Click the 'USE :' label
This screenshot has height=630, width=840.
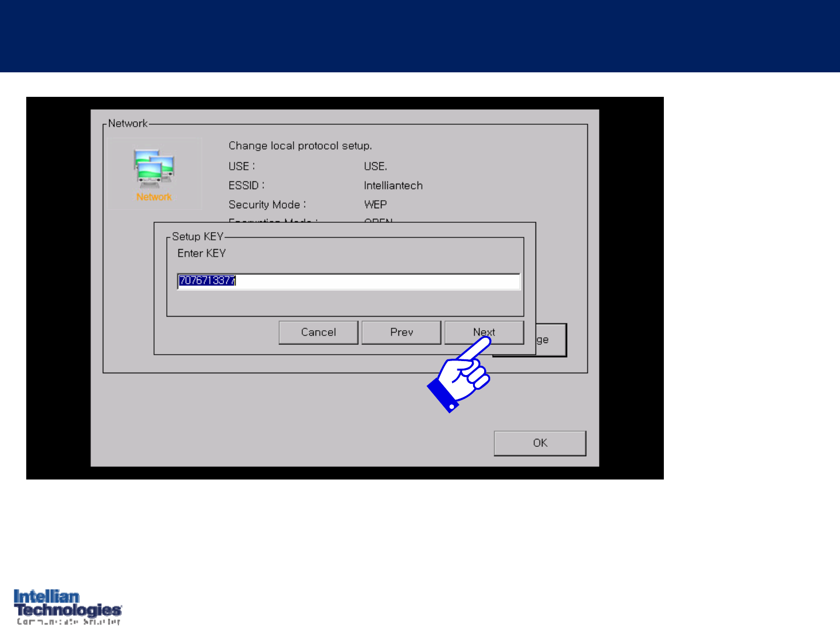(242, 166)
